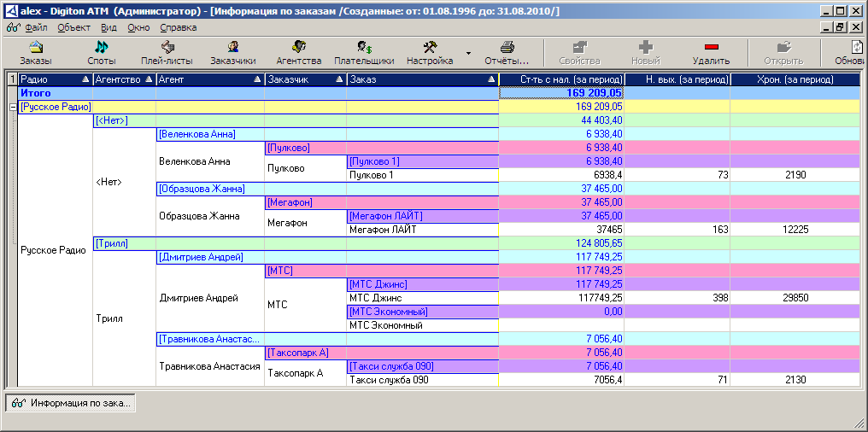Image resolution: width=868 pixels, height=432 pixels.
Task: Sort by the Агент column header
Action: 210,79
